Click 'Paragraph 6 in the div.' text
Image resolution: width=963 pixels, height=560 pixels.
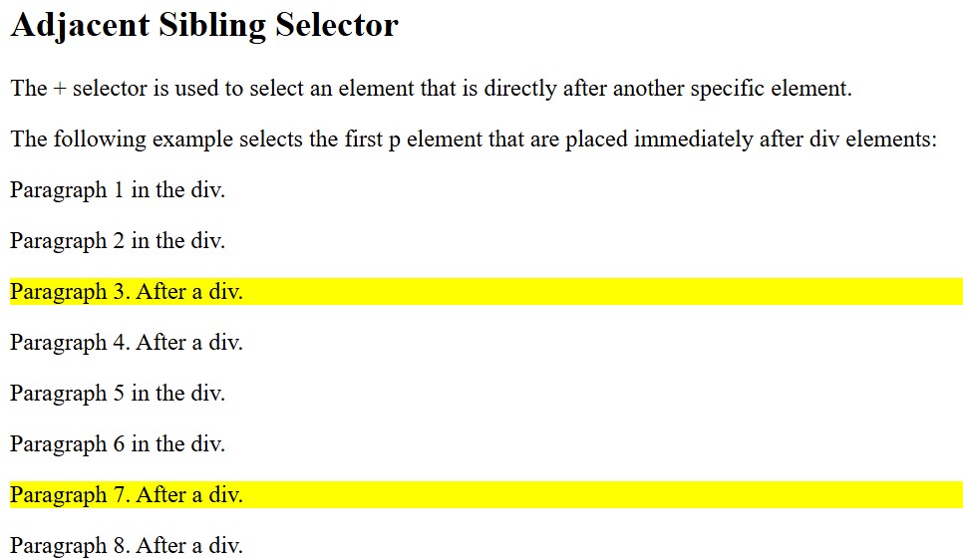click(x=118, y=444)
